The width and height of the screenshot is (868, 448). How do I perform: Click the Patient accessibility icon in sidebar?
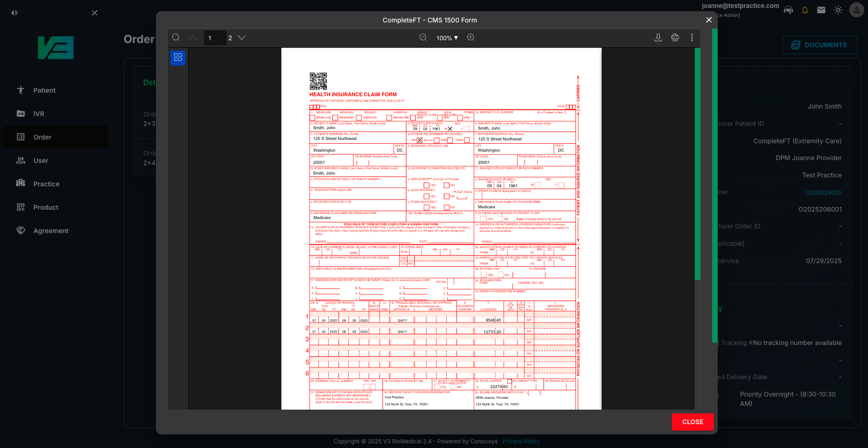click(x=21, y=90)
